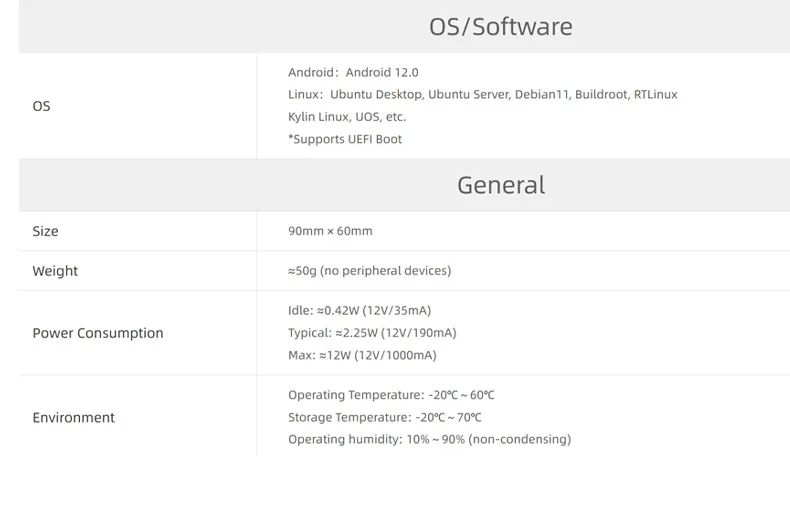Viewport: 790px width, 517px height.
Task: Click the Operating Temperature line
Action: (x=391, y=395)
